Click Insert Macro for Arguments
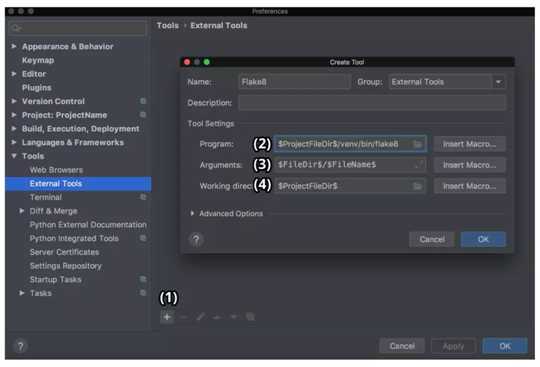The image size is (540, 367). coord(469,165)
